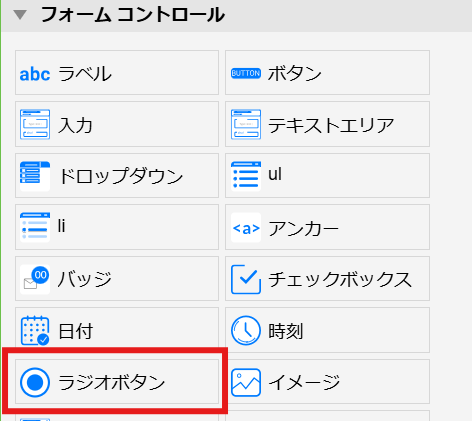This screenshot has width=472, height=421.
Task: Click the abc label icon
Action: pyautogui.click(x=35, y=74)
